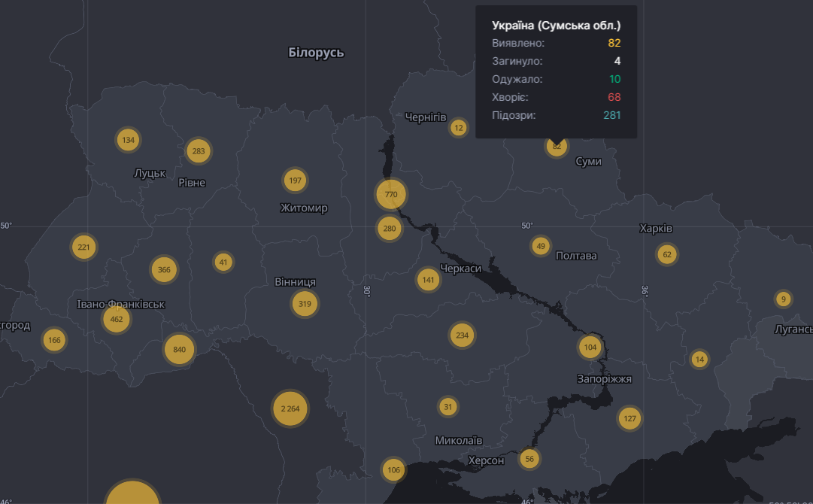
Task: Click the large 770 cases marker
Action: point(391,194)
